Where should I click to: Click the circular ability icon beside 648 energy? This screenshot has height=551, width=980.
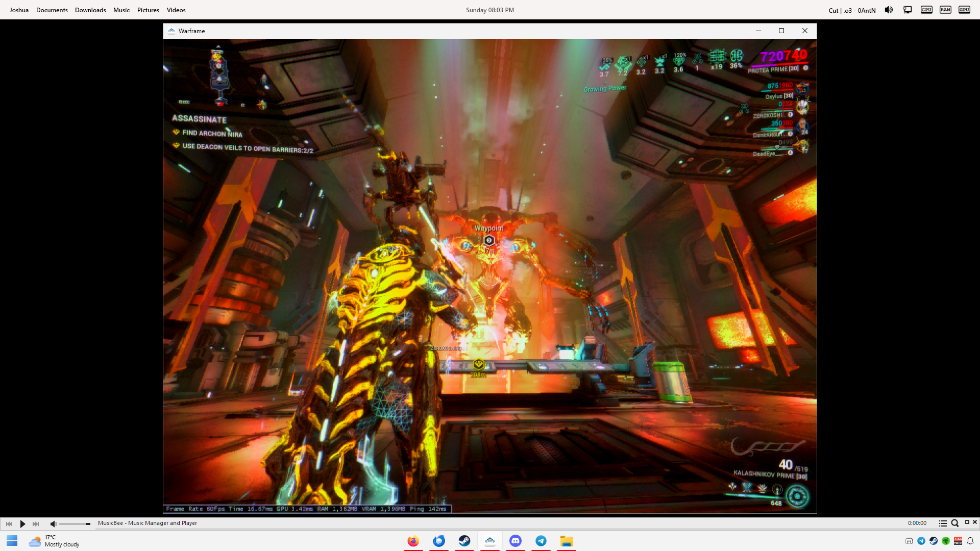click(797, 496)
